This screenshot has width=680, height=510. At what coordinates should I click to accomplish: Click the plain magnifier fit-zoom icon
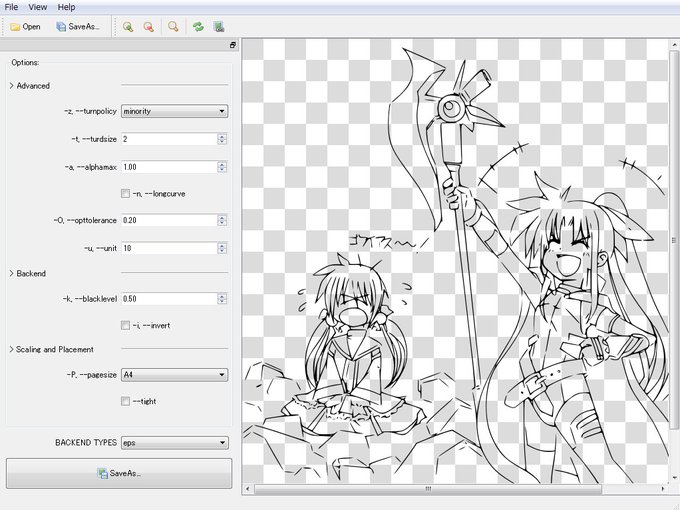[173, 27]
